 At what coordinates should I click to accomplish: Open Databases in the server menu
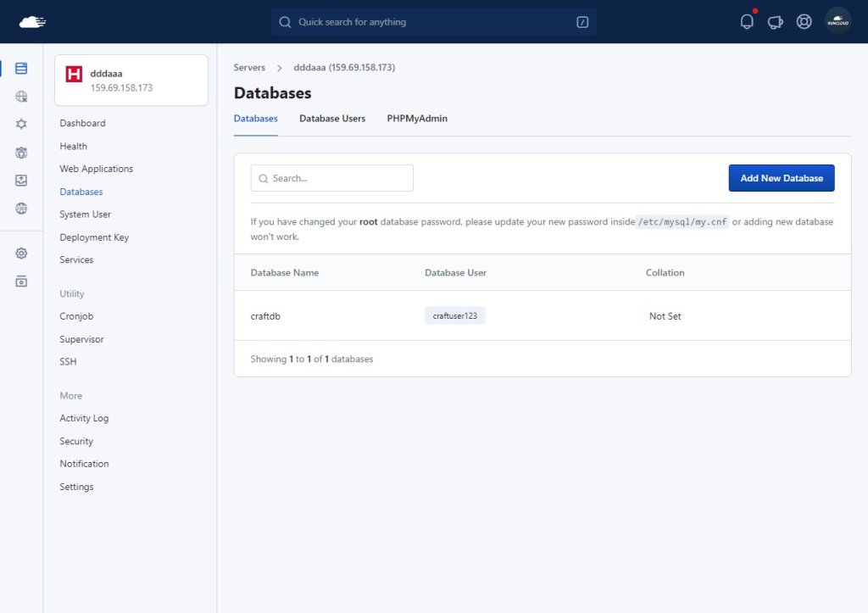pos(81,192)
